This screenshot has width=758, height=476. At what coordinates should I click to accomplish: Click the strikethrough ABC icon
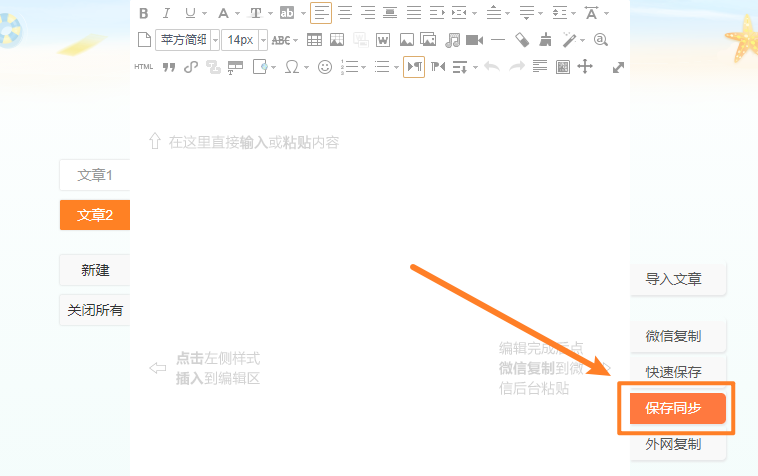click(x=281, y=40)
